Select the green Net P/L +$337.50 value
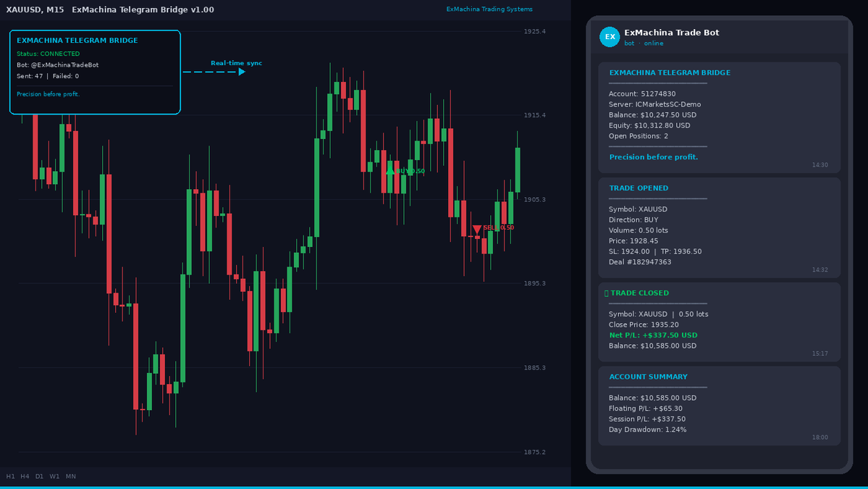The width and height of the screenshot is (868, 489). [653, 335]
